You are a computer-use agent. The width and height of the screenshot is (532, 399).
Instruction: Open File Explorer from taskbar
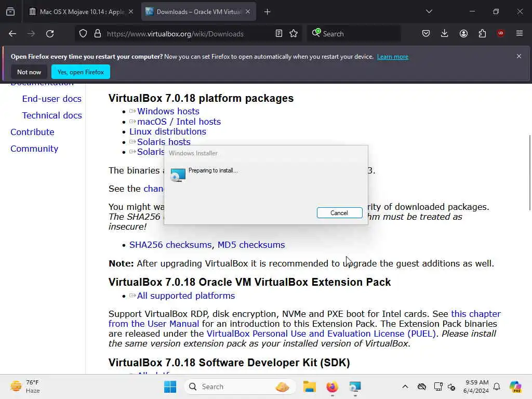pos(310,387)
